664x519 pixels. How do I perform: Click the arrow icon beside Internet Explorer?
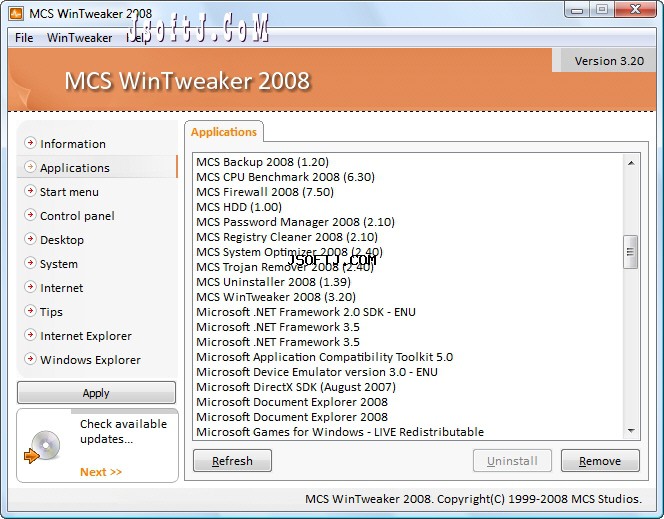(x=30, y=335)
